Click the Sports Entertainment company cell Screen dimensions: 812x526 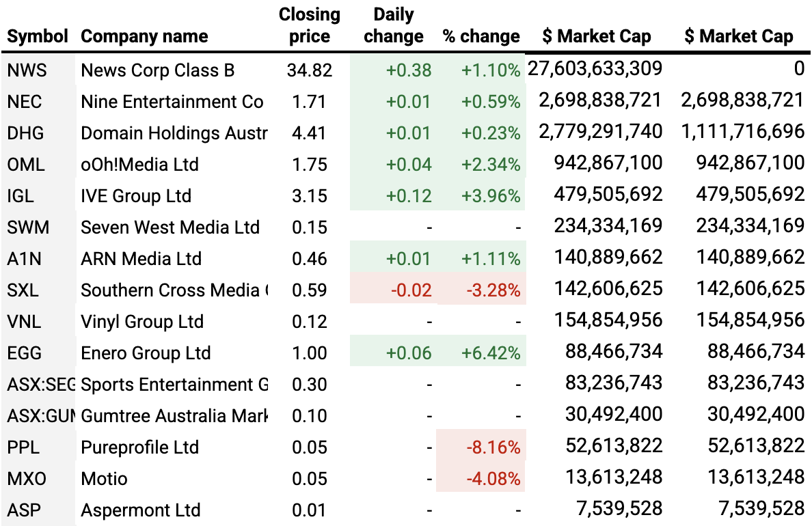pyautogui.click(x=174, y=385)
